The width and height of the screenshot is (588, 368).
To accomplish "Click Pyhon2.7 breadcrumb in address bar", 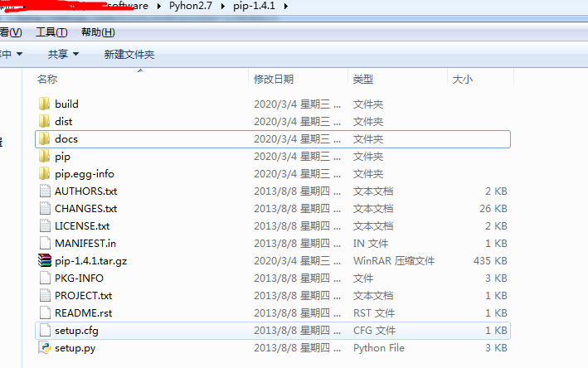I will pyautogui.click(x=191, y=6).
